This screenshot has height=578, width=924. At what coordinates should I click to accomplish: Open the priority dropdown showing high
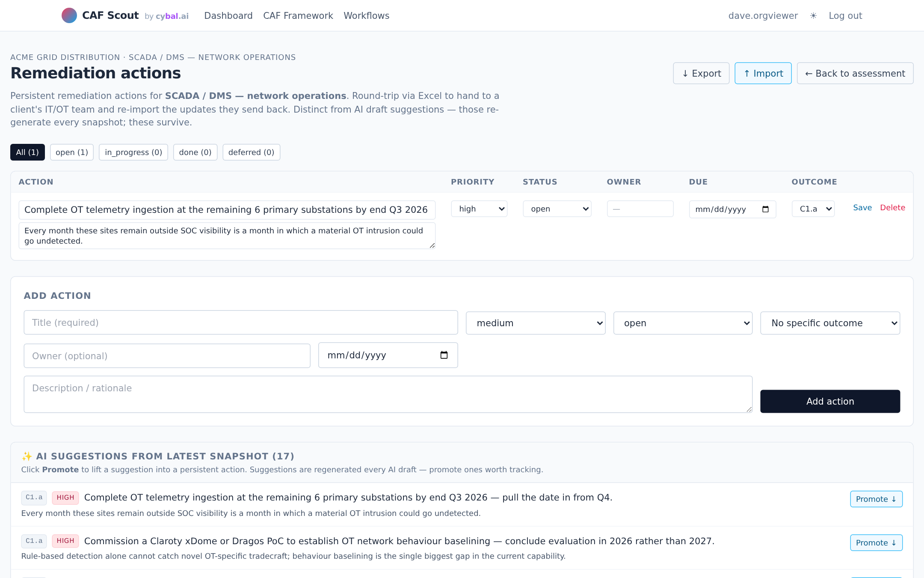pyautogui.click(x=479, y=209)
